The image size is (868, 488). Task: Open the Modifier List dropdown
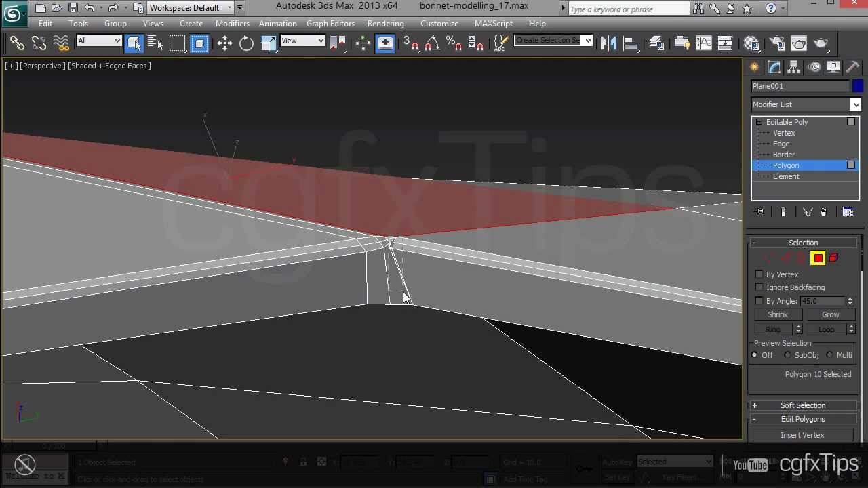click(806, 104)
